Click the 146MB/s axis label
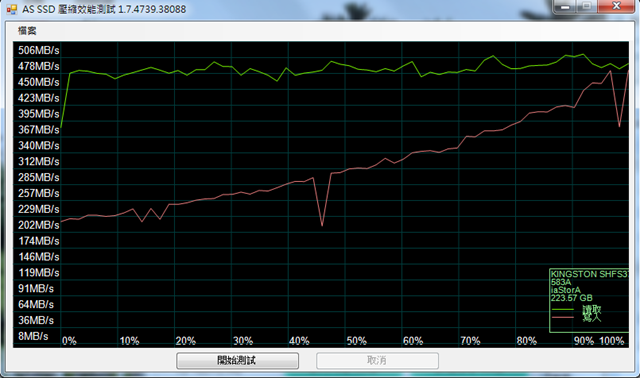This screenshot has height=378, width=640. coord(39,257)
